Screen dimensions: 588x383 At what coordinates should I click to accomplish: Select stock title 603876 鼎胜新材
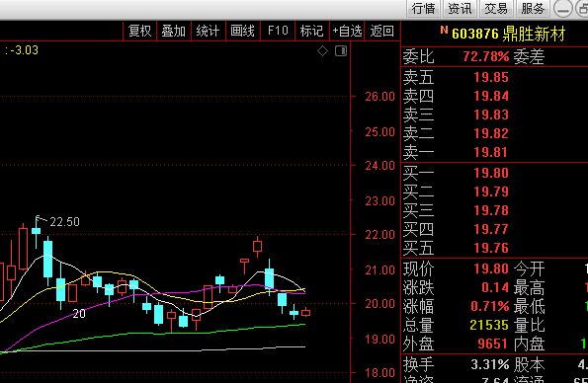(x=509, y=35)
